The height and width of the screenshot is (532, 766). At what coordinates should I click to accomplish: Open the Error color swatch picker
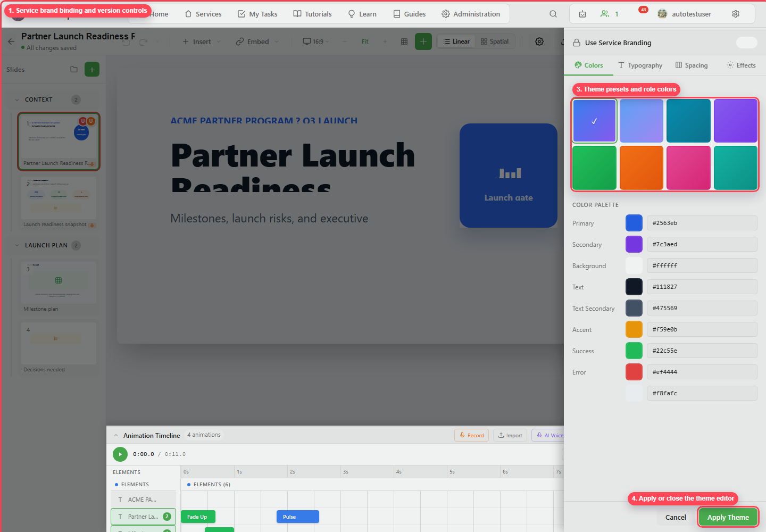[634, 372]
